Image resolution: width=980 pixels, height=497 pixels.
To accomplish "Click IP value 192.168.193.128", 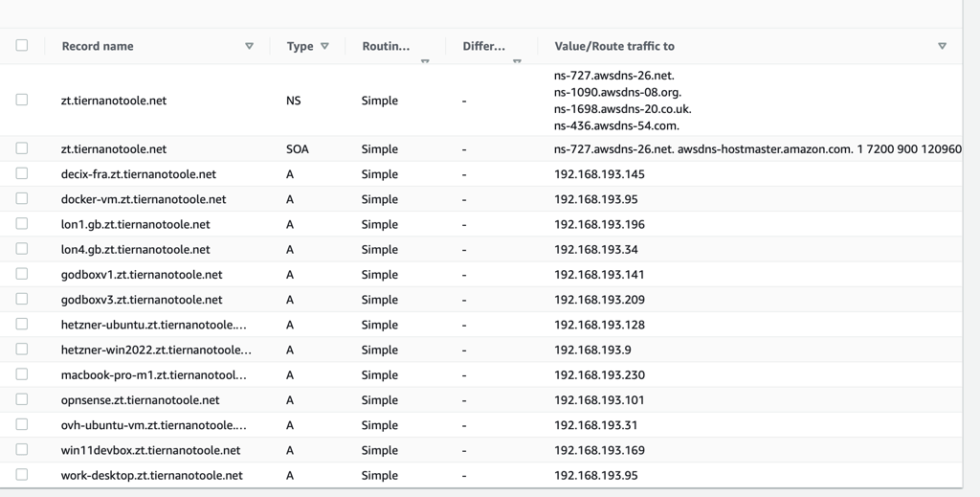I will [x=599, y=325].
